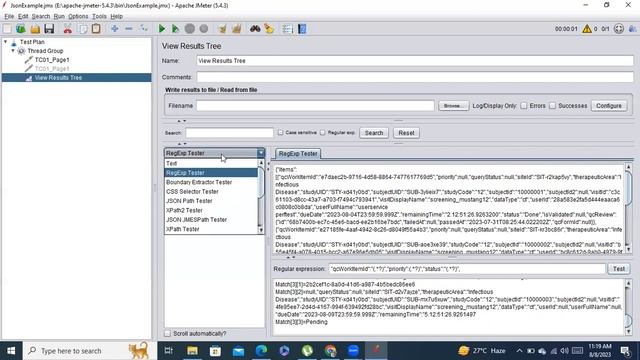Open File Explorer from taskbar

tap(192, 351)
